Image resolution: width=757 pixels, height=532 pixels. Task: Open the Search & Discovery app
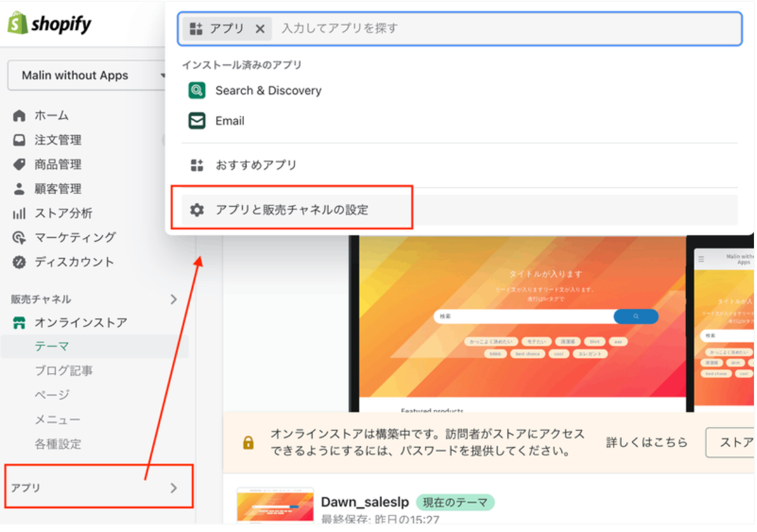click(268, 91)
